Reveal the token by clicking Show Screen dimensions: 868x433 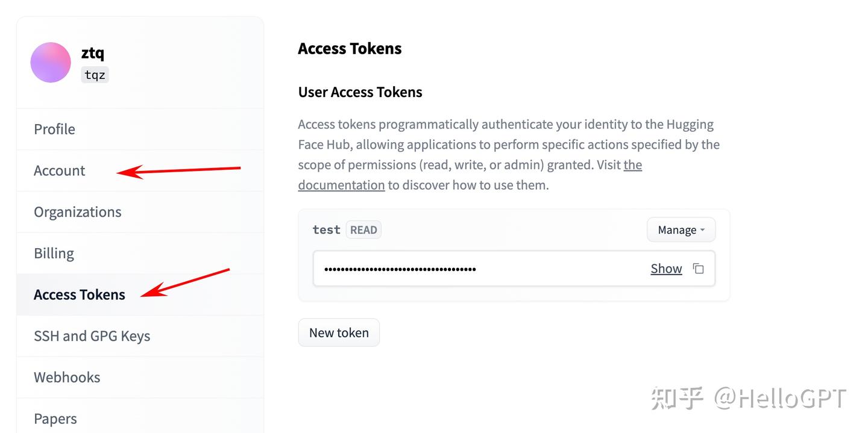point(666,269)
